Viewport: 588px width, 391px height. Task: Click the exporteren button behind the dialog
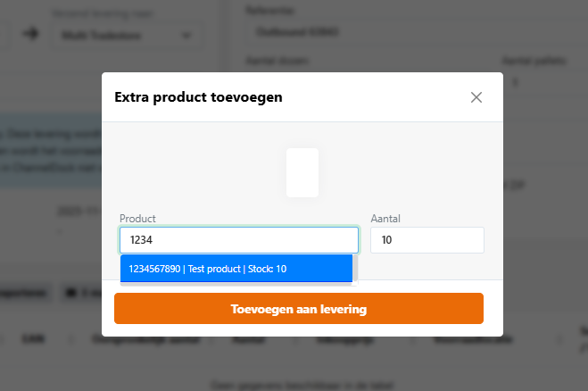21,292
